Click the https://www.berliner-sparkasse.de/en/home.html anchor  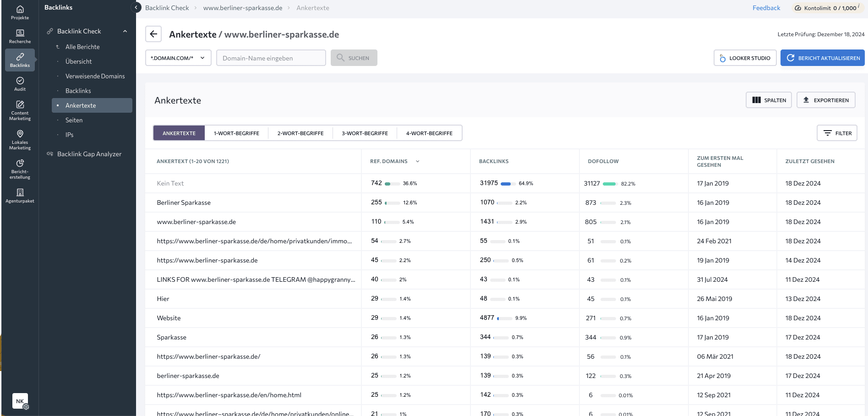pyautogui.click(x=229, y=395)
